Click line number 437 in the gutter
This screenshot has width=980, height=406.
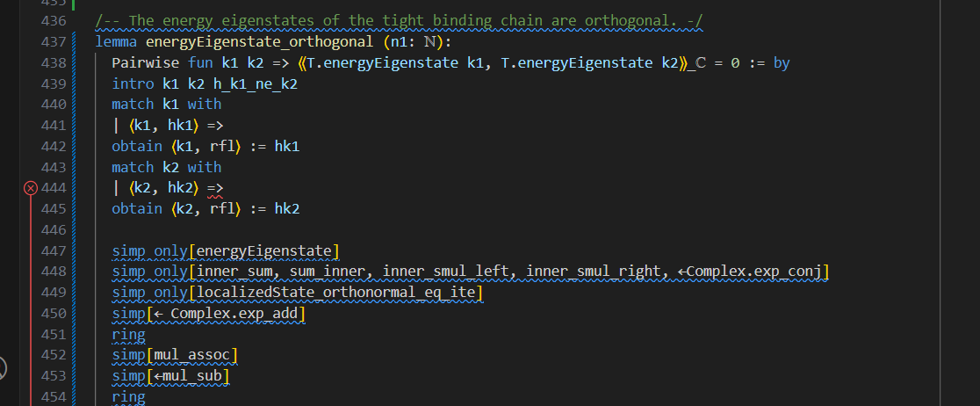(x=54, y=41)
